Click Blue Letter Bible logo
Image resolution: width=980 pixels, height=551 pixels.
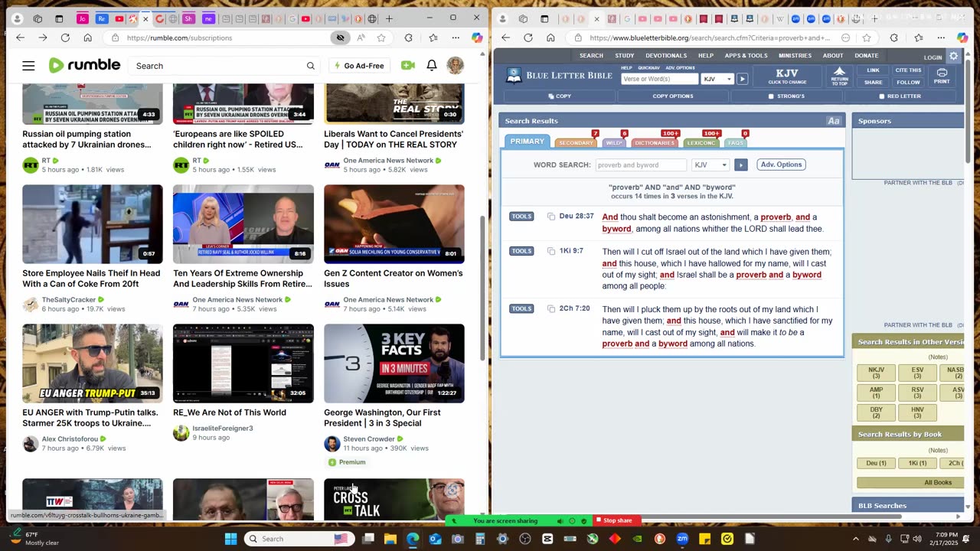[559, 75]
